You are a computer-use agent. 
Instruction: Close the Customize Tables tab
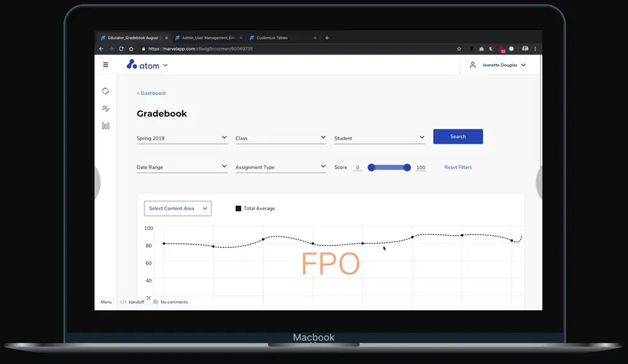[x=315, y=38]
